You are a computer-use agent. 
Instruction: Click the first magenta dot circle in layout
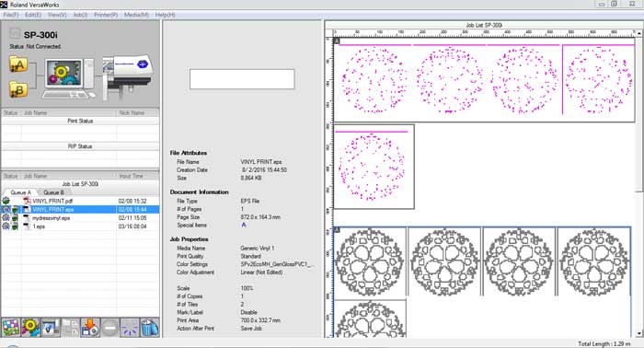374,80
